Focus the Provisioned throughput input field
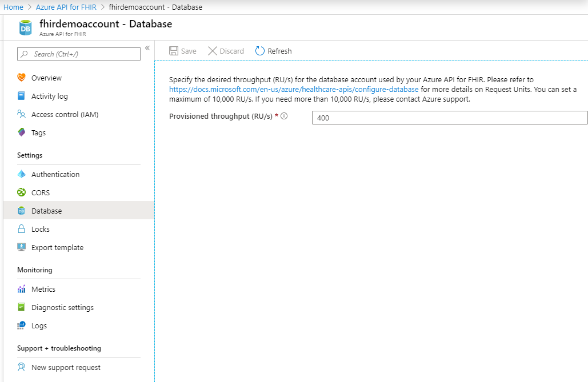The image size is (588, 382). click(x=449, y=118)
